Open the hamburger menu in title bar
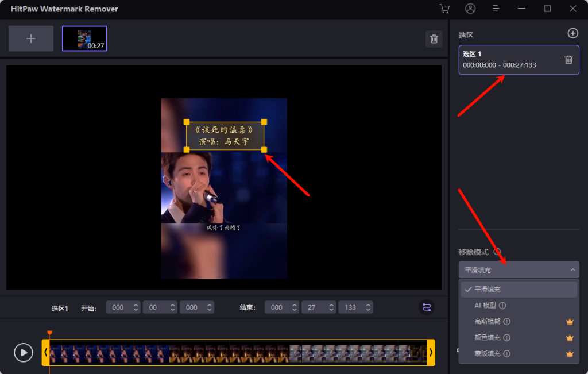The width and height of the screenshot is (588, 374). tap(497, 9)
